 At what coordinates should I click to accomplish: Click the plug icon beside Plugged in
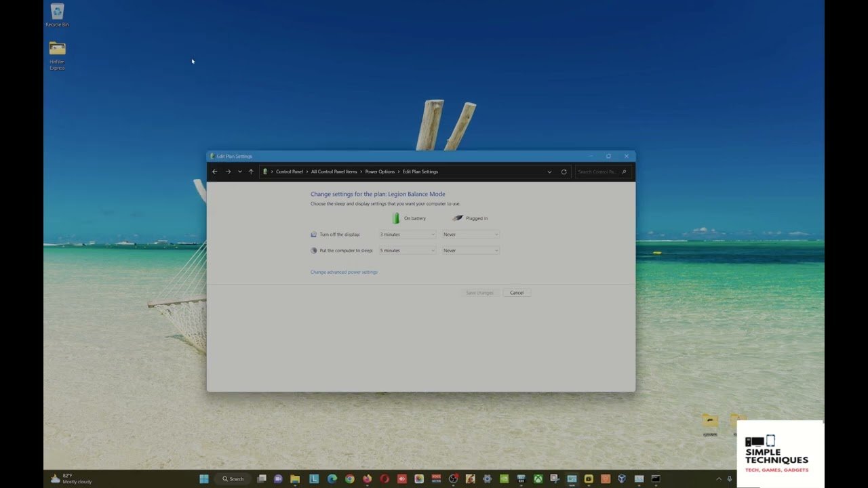[x=458, y=218]
